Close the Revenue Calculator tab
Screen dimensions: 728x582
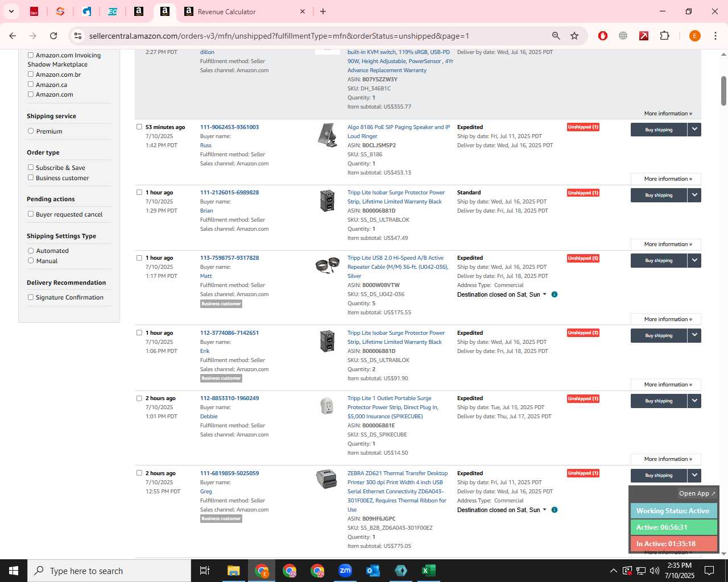click(x=303, y=11)
